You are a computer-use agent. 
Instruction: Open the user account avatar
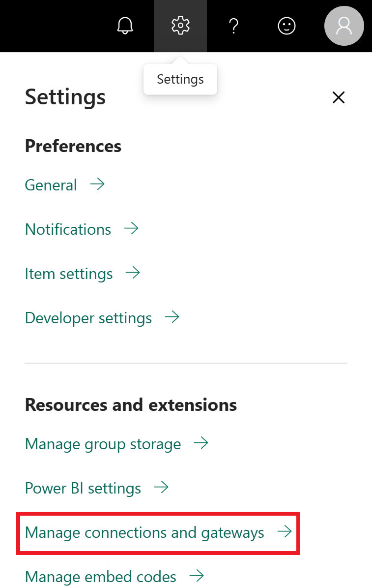344,26
